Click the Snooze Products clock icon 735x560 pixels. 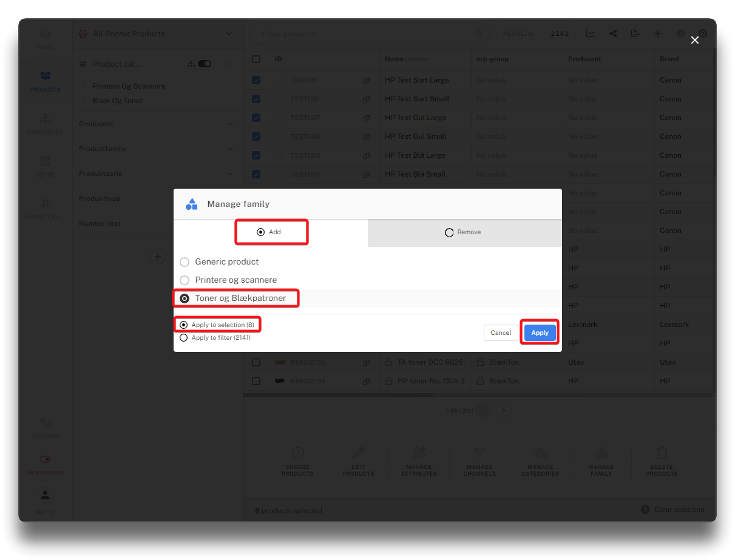pyautogui.click(x=297, y=453)
